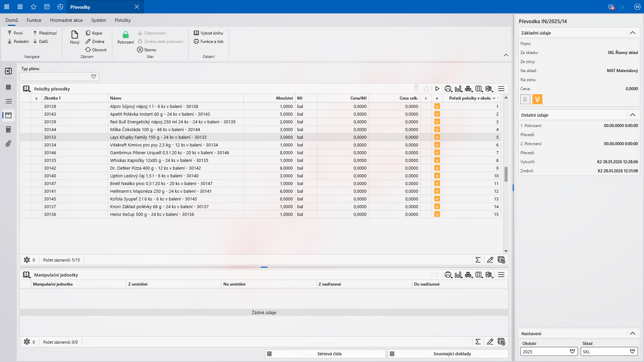The width and height of the screenshot is (644, 362).
Task: Click the items table vertical scrollbar
Action: pos(506,174)
